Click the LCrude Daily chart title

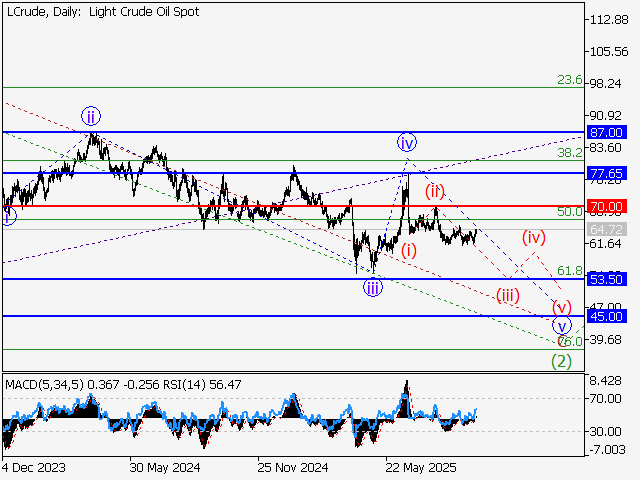[102, 12]
